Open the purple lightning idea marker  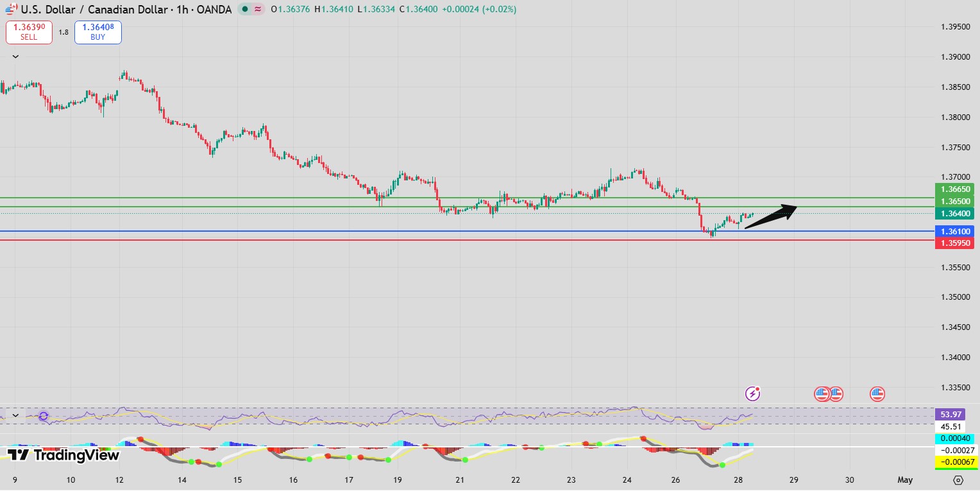click(x=753, y=394)
